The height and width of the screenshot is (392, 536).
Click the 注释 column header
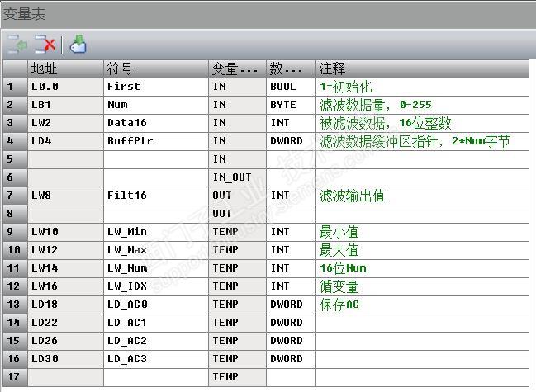(x=422, y=69)
